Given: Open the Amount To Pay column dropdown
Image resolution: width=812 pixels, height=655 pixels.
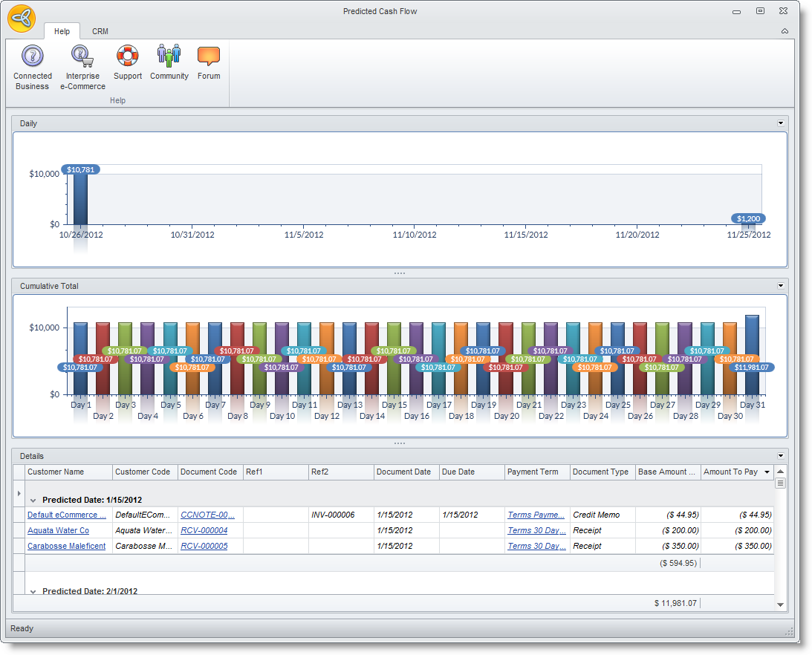Looking at the screenshot, I should click(x=767, y=472).
